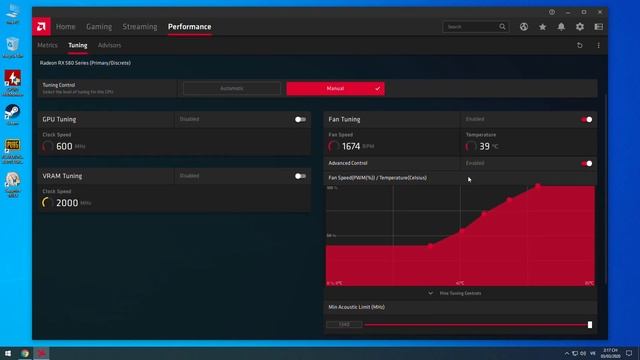Switch to the Advisors sub-tab
Viewport: 640px width, 360px height.
click(x=109, y=45)
